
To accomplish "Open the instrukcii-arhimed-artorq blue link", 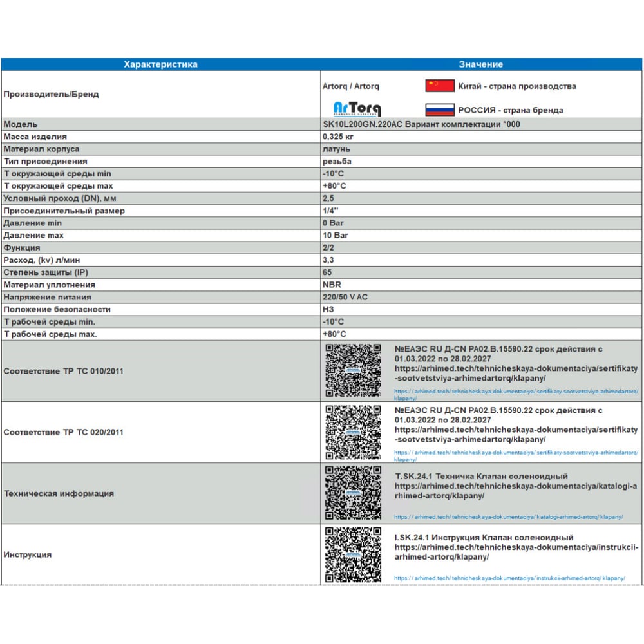I will click(x=509, y=578).
